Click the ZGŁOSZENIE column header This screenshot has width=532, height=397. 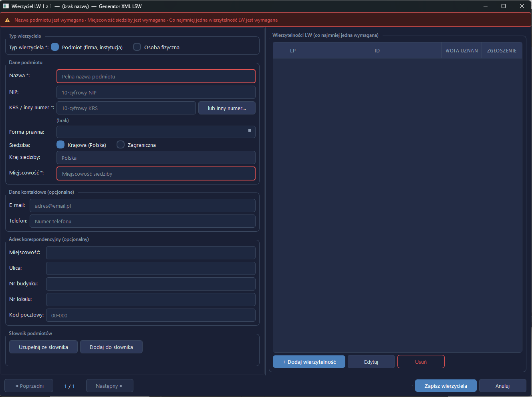click(x=502, y=51)
